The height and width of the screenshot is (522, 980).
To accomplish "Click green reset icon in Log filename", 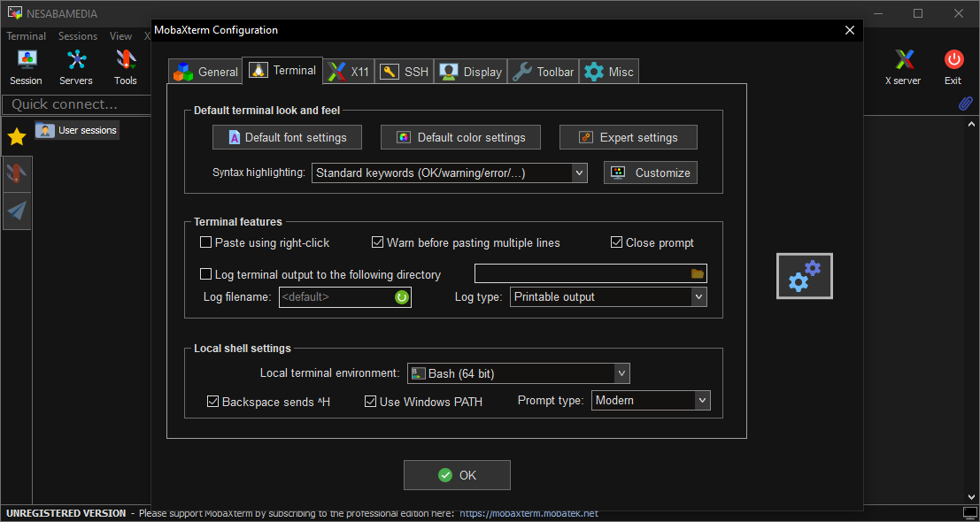I will [402, 297].
